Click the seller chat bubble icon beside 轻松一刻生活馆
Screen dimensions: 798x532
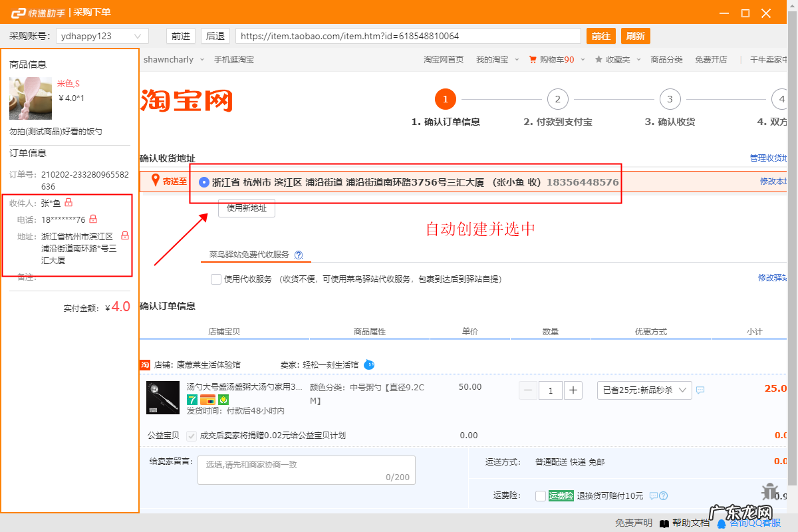point(370,364)
